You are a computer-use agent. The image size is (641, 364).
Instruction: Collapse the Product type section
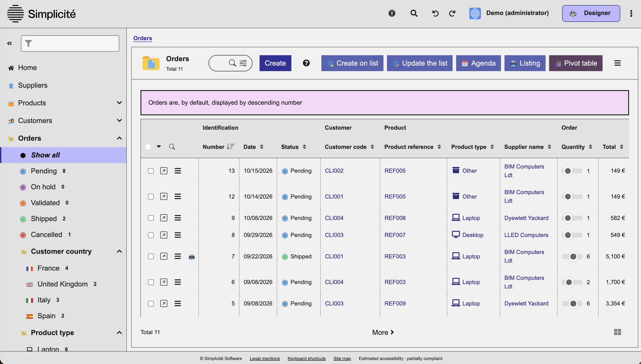tap(119, 332)
